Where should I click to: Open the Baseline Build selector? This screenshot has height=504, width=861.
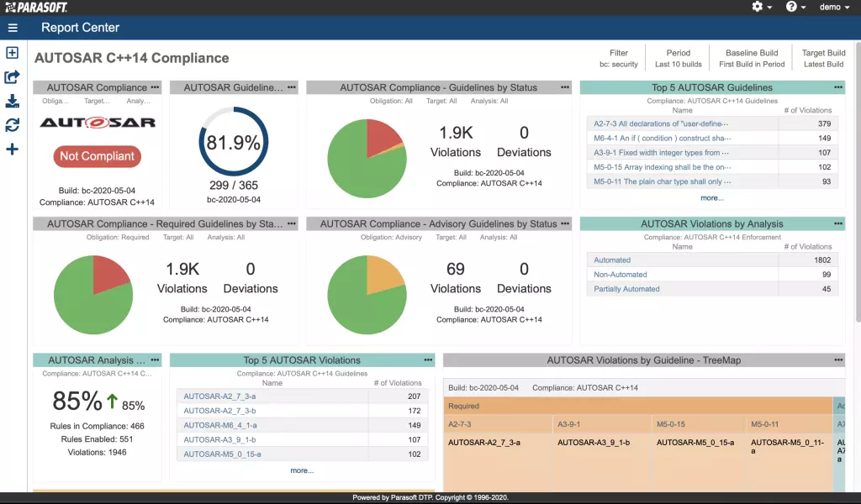pyautogui.click(x=752, y=58)
